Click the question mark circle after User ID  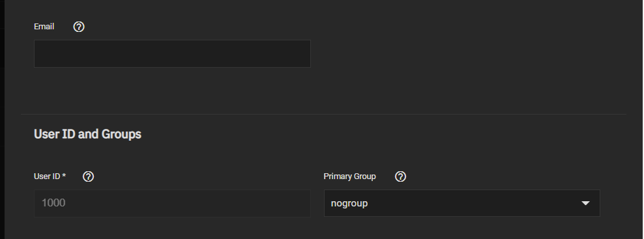click(x=88, y=176)
